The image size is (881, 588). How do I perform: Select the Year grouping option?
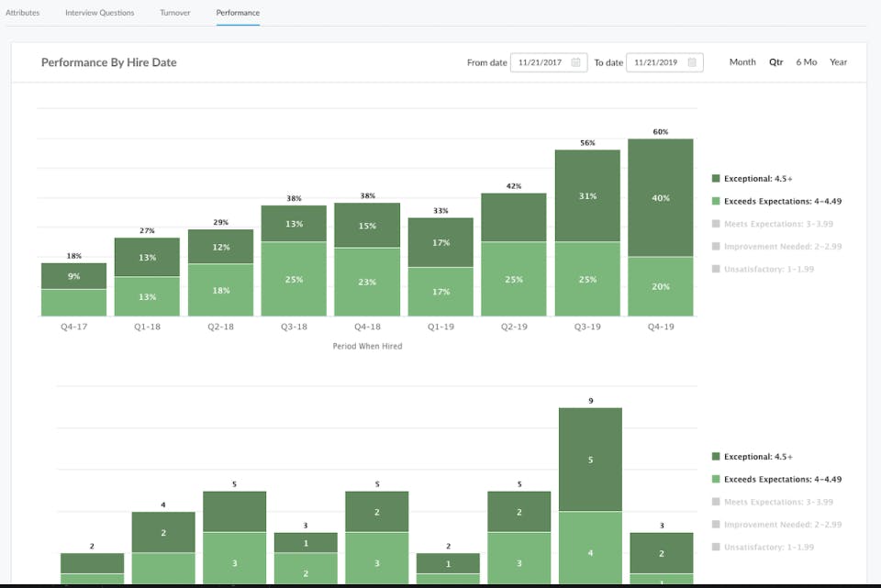(x=838, y=61)
